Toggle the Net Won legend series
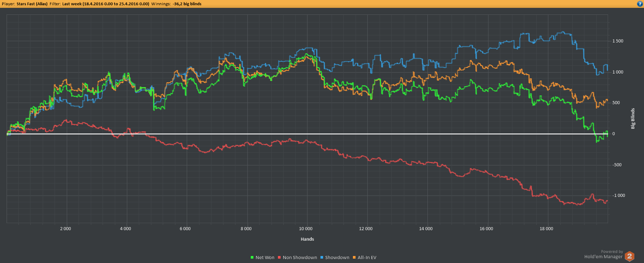 [x=263, y=257]
